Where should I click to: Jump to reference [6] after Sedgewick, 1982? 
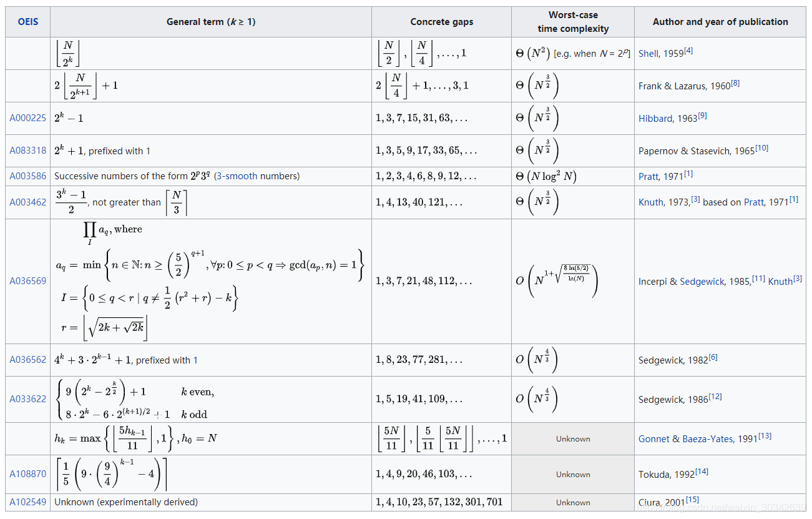click(713, 358)
